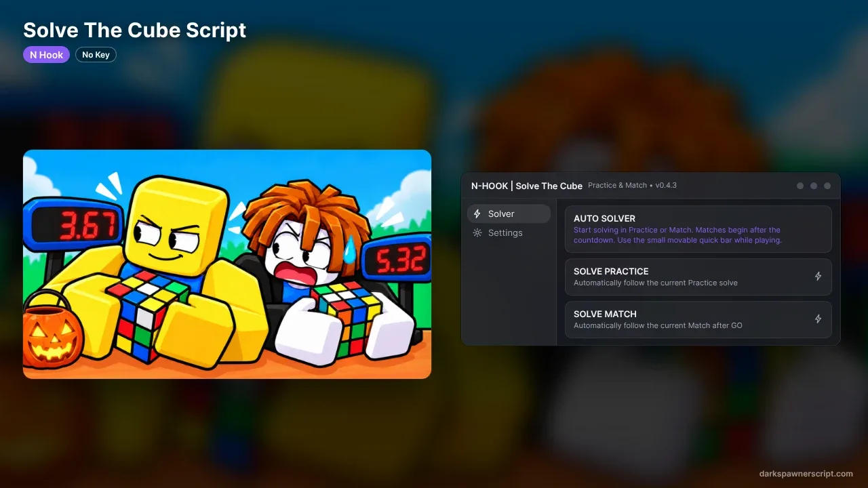Open the Settings tab in sidebar

[509, 232]
